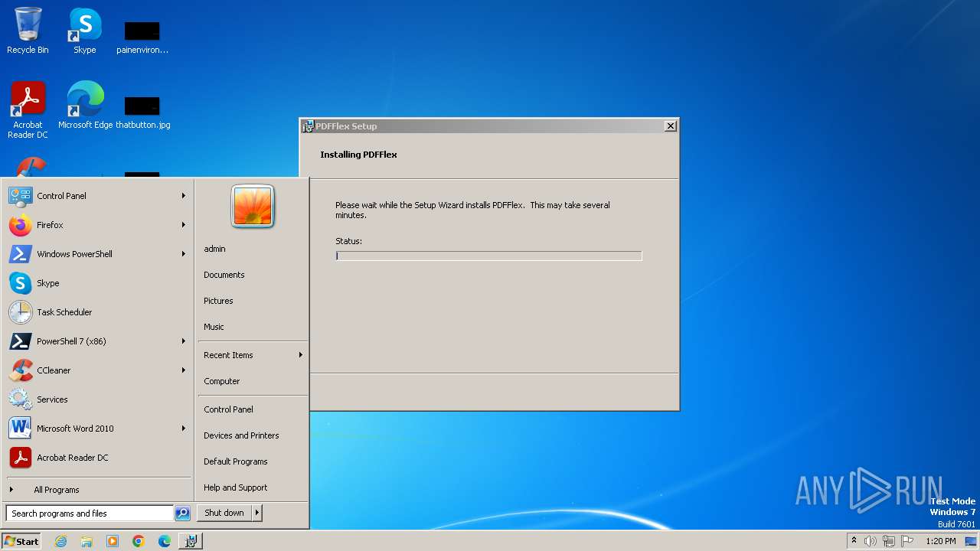Open Music from the Start menu
980x551 pixels.
[253, 327]
